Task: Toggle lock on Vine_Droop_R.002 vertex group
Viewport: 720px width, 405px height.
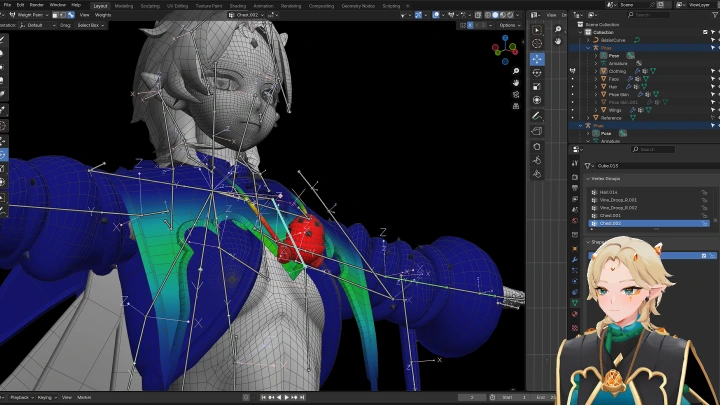Action: click(704, 208)
